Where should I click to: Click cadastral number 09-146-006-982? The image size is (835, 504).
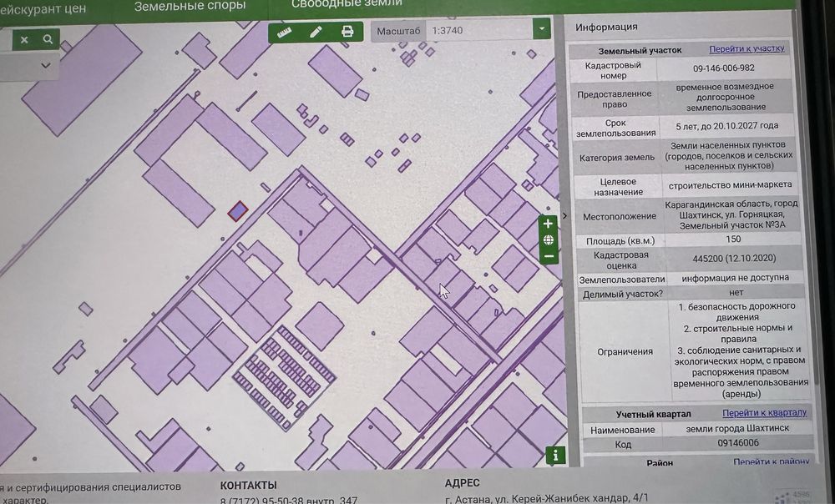pyautogui.click(x=723, y=68)
